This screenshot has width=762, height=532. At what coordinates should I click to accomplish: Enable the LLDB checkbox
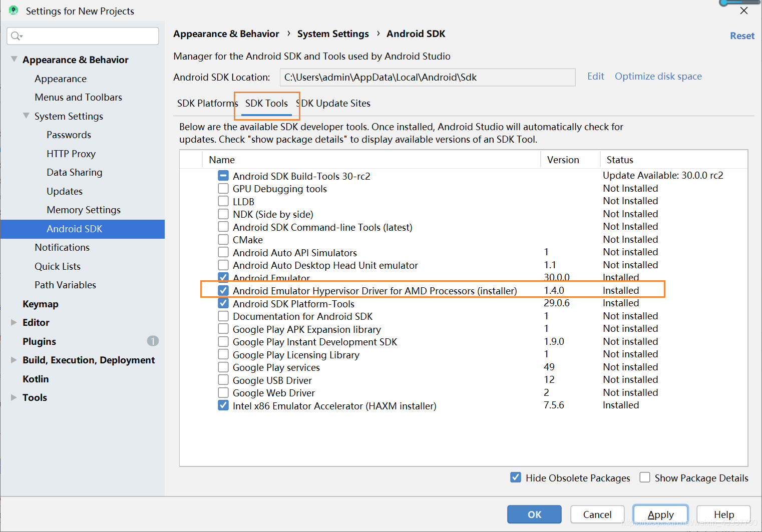pyautogui.click(x=223, y=201)
